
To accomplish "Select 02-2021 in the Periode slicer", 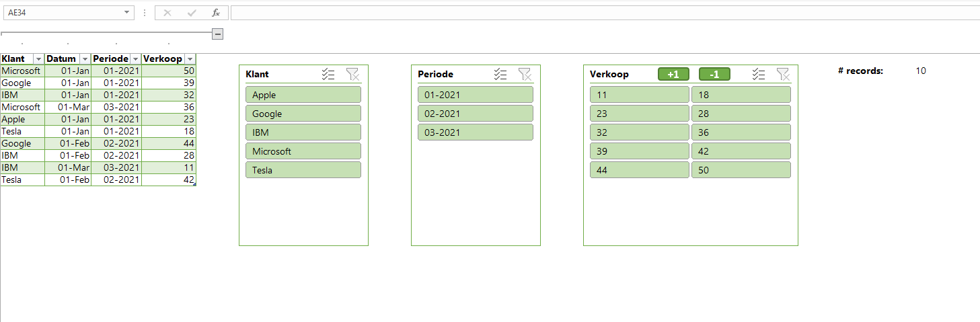I will click(x=476, y=114).
